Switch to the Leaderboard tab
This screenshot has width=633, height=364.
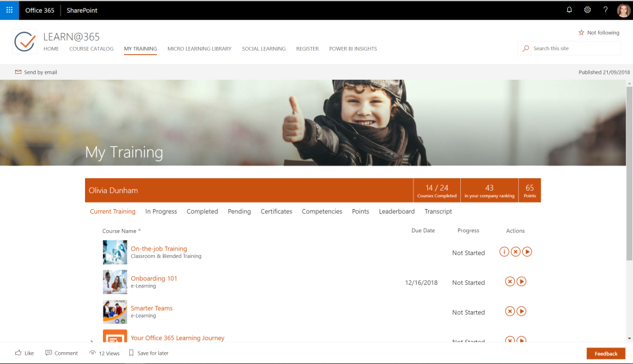click(396, 212)
